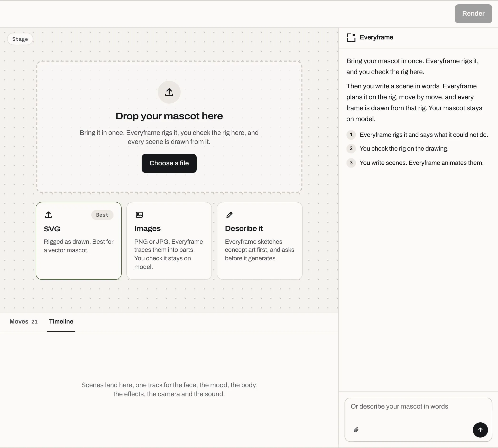Click 'Bring it in once' drop zone subtitle
This screenshot has height=448, width=498.
169,137
